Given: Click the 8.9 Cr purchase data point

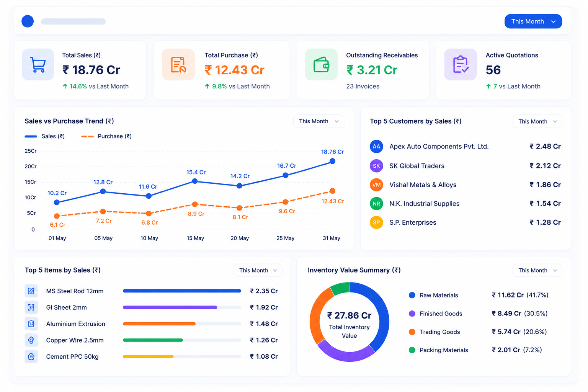Looking at the screenshot, I should (195, 204).
